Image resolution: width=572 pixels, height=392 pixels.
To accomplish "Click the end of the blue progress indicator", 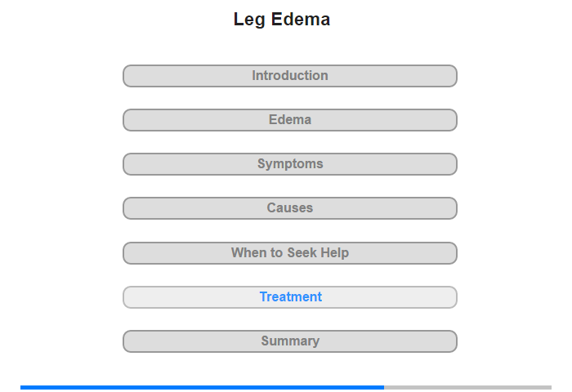I will click(x=382, y=387).
